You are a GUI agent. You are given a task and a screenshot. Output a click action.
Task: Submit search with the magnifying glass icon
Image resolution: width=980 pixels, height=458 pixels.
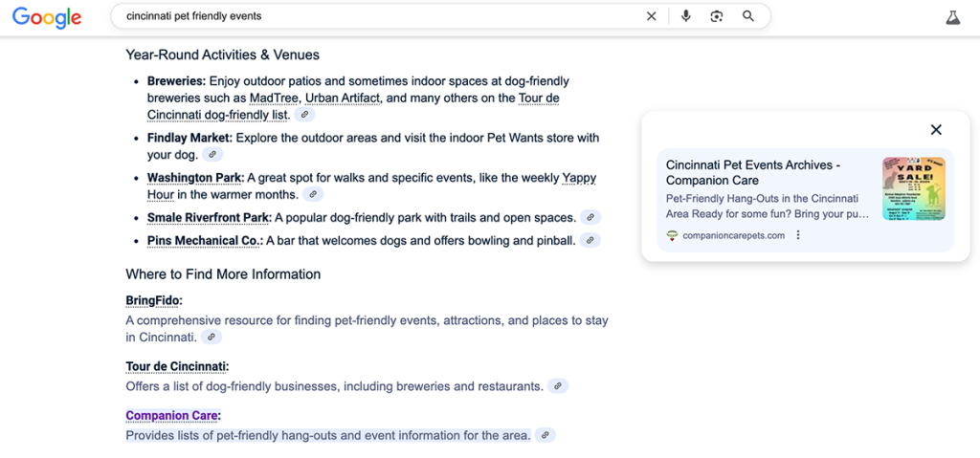(x=748, y=16)
